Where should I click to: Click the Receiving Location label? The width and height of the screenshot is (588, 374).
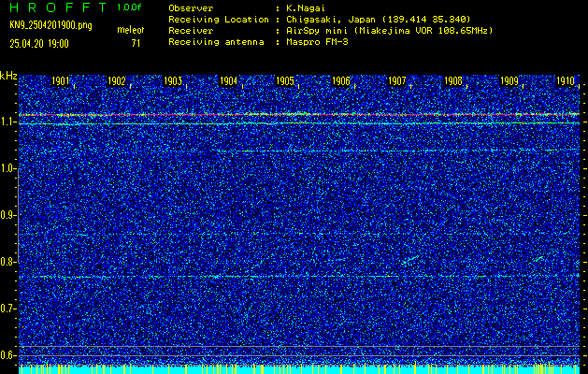[219, 19]
